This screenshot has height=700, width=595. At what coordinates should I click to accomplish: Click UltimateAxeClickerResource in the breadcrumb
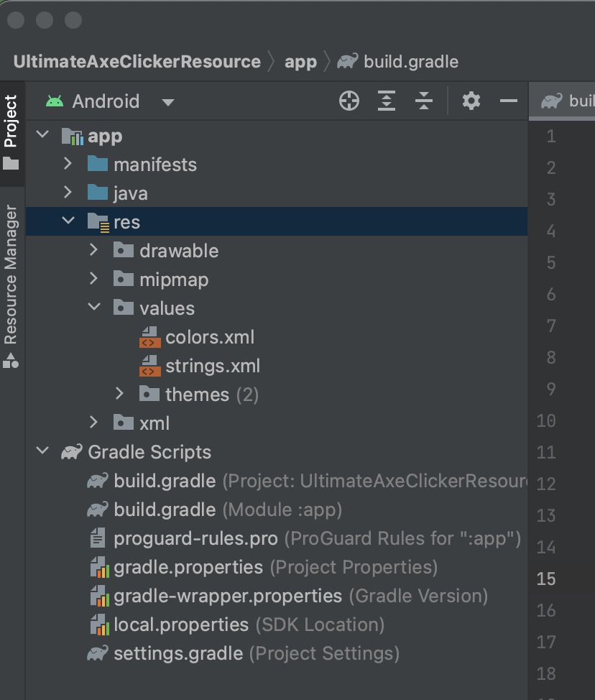[x=137, y=62]
